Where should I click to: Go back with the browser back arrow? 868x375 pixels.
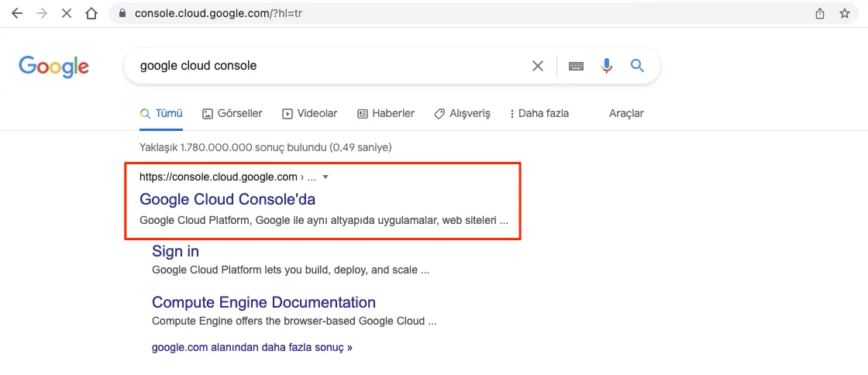16,13
